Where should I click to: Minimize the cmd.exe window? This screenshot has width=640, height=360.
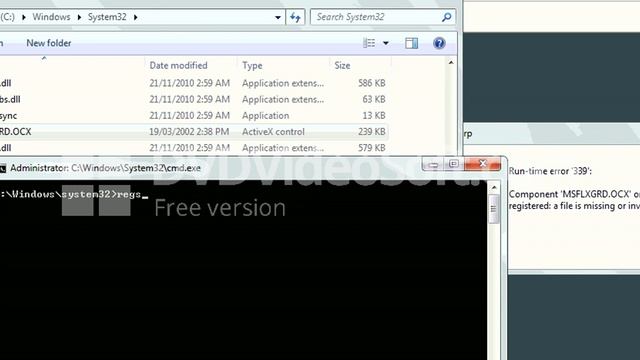click(x=433, y=164)
